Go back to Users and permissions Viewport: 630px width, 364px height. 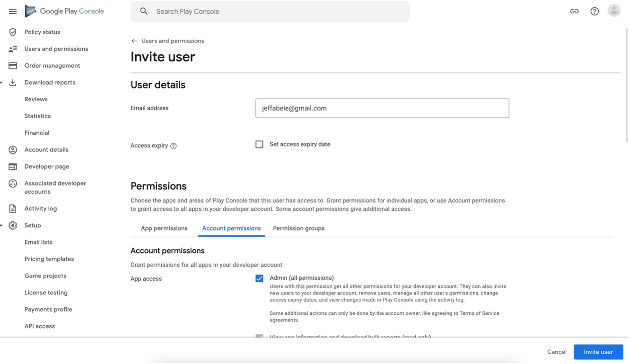[x=167, y=41]
